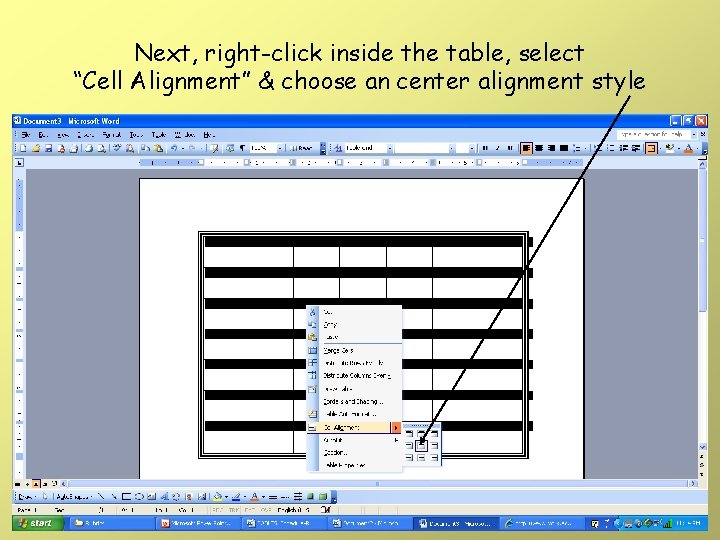Open the File menu
This screenshot has height=540, width=720.
coord(25,135)
